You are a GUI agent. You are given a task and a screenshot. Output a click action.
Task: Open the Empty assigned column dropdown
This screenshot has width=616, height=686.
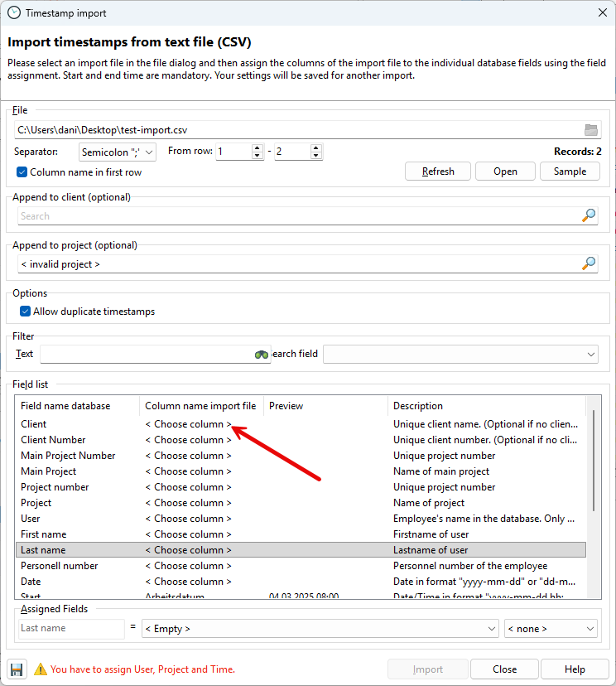click(x=320, y=629)
